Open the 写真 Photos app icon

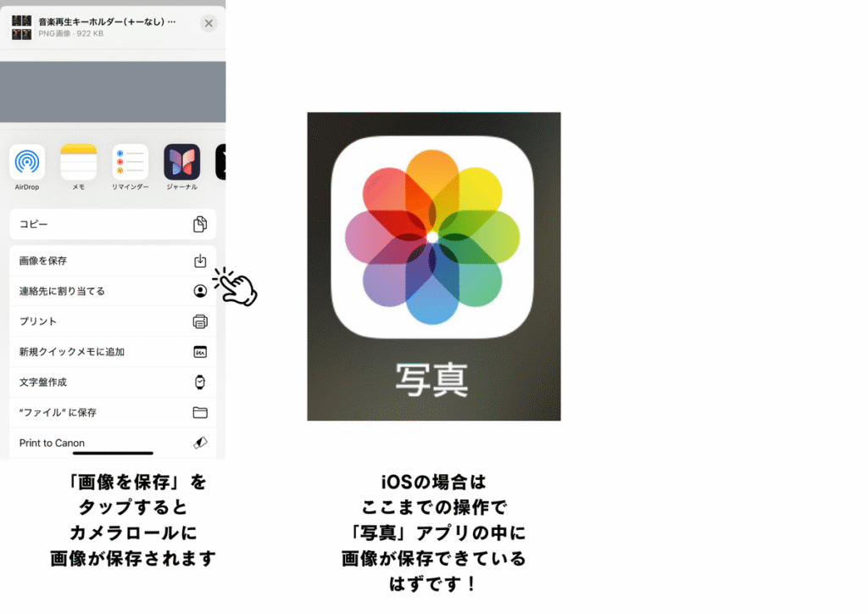[x=432, y=237]
